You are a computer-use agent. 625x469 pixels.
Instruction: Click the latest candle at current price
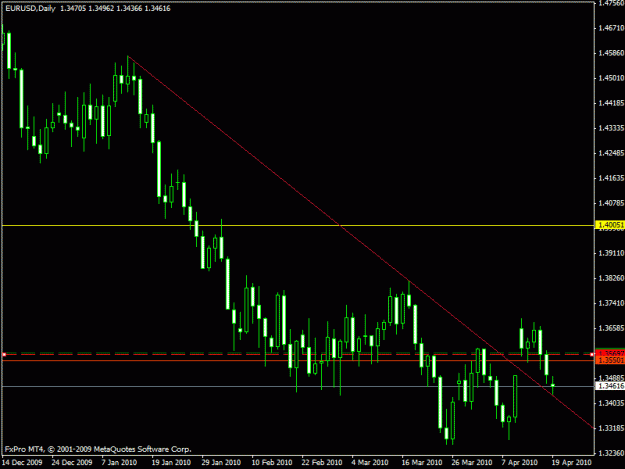coord(553,385)
